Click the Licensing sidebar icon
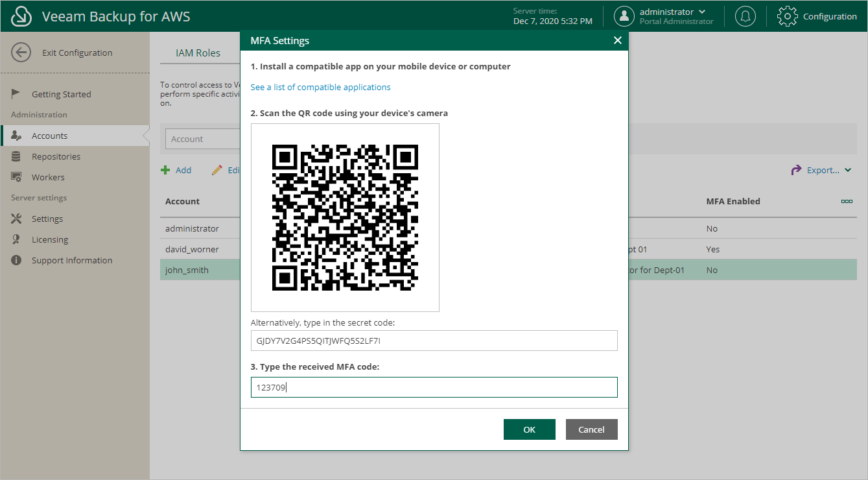The width and height of the screenshot is (868, 480). click(16, 239)
